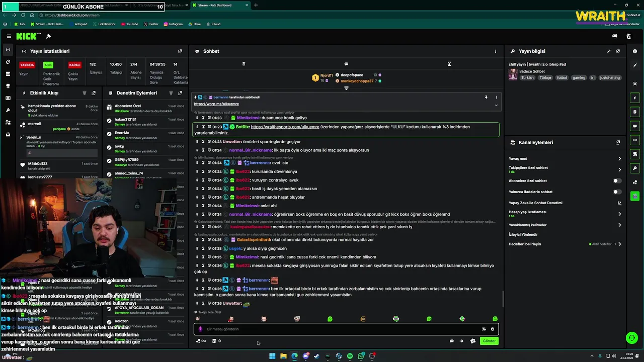Filter the Etkinlik Akışı feed
Image resolution: width=644 pixels, height=362 pixels.
click(x=84, y=93)
